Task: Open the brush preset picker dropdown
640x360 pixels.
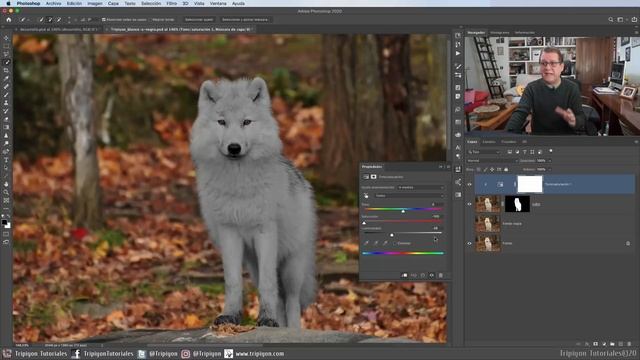Action: [x=24, y=20]
